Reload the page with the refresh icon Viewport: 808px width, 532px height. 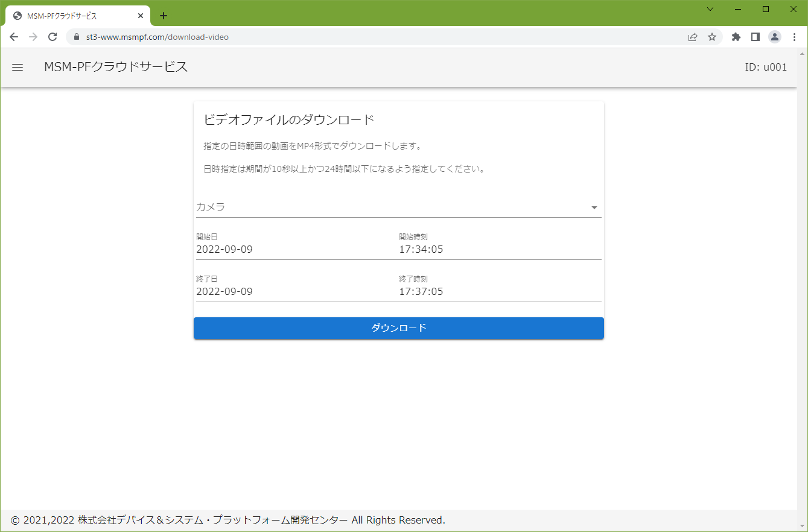[x=52, y=37]
